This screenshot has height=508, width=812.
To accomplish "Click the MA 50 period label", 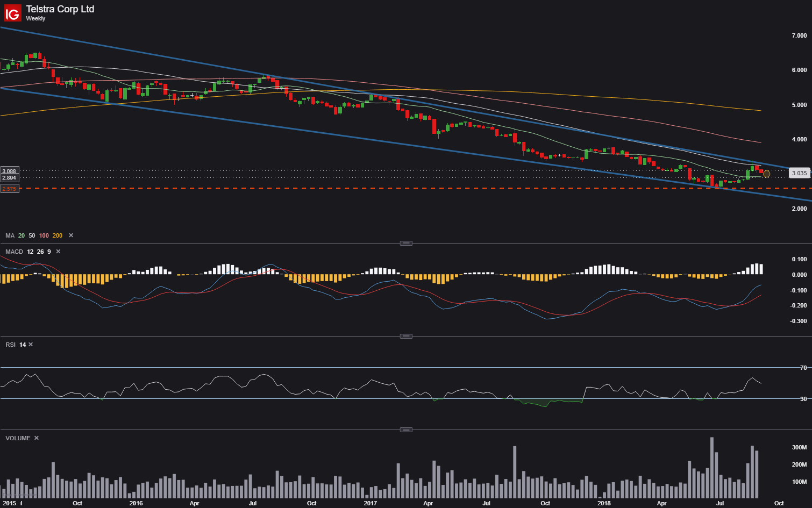I will click(x=32, y=235).
